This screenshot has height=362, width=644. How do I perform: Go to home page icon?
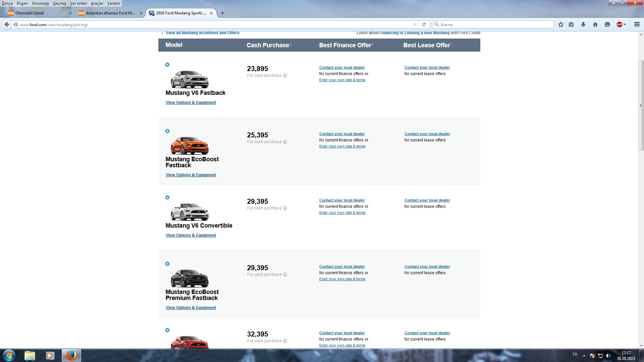pos(595,24)
